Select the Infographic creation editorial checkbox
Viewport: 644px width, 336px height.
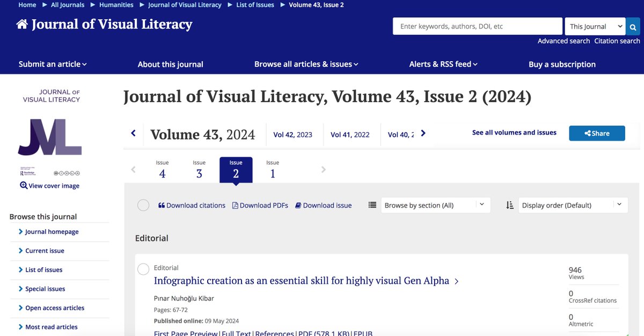(143, 269)
